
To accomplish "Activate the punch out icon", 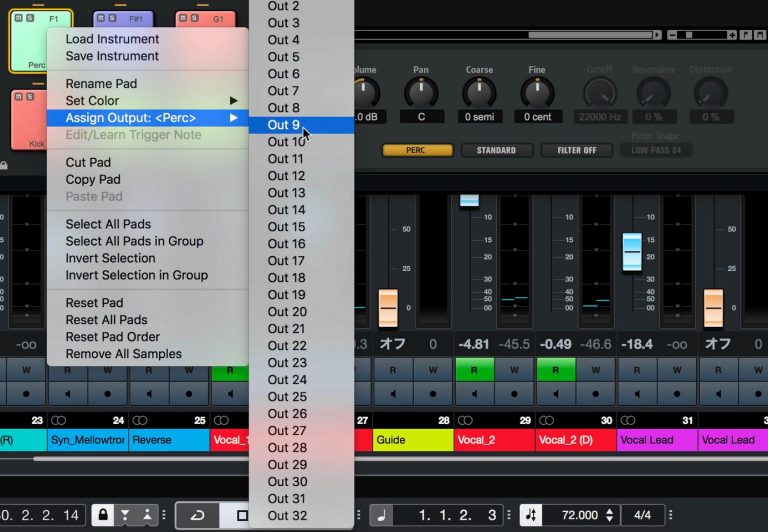I will (147, 515).
